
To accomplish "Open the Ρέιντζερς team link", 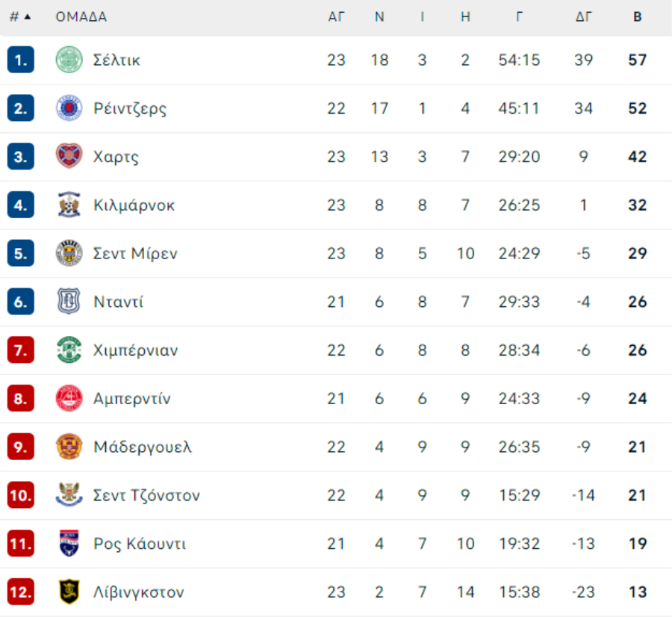I will coord(130,108).
